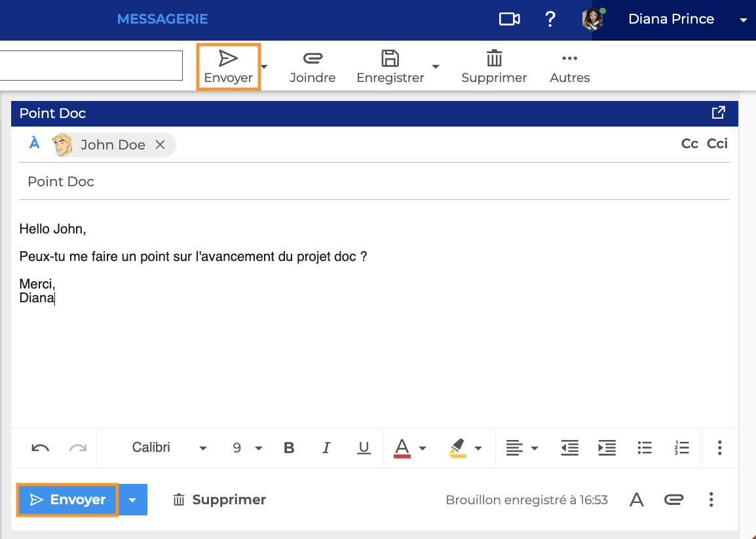Undo the last edit
The width and height of the screenshot is (756, 539).
(x=41, y=448)
